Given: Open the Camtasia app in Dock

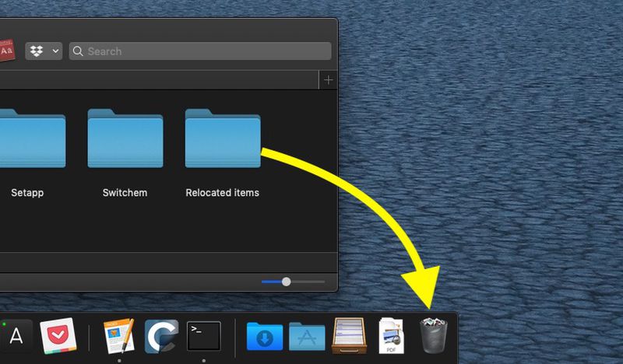Looking at the screenshot, I should click(161, 336).
